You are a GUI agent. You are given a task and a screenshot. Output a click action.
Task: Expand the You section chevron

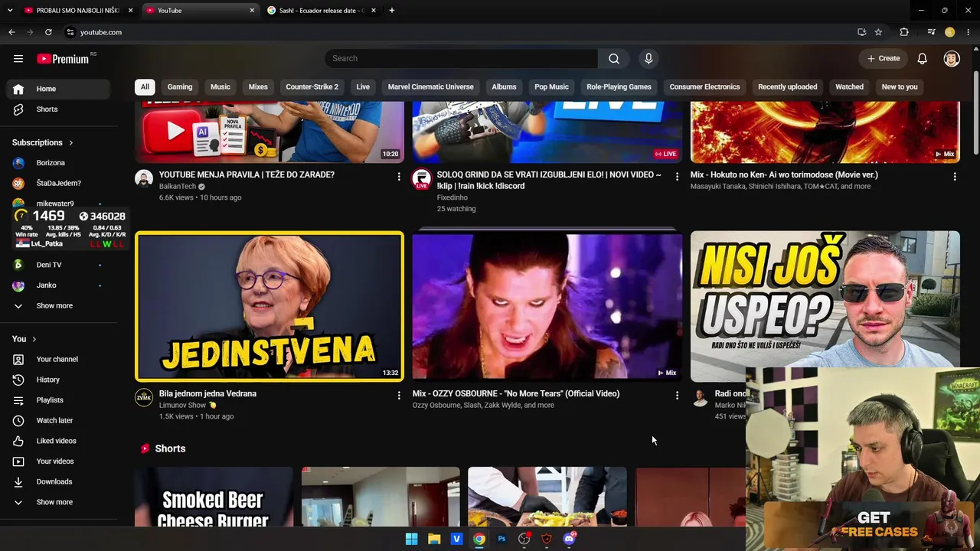click(x=34, y=339)
